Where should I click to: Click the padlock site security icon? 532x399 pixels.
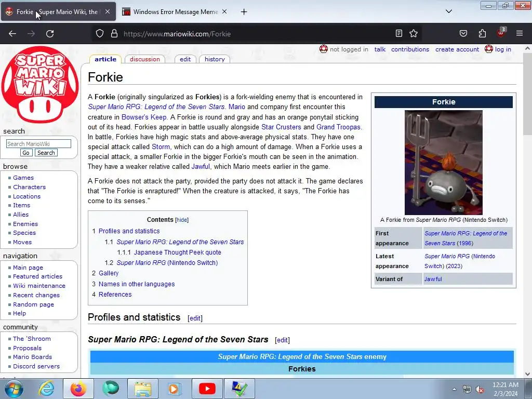pyautogui.click(x=114, y=34)
